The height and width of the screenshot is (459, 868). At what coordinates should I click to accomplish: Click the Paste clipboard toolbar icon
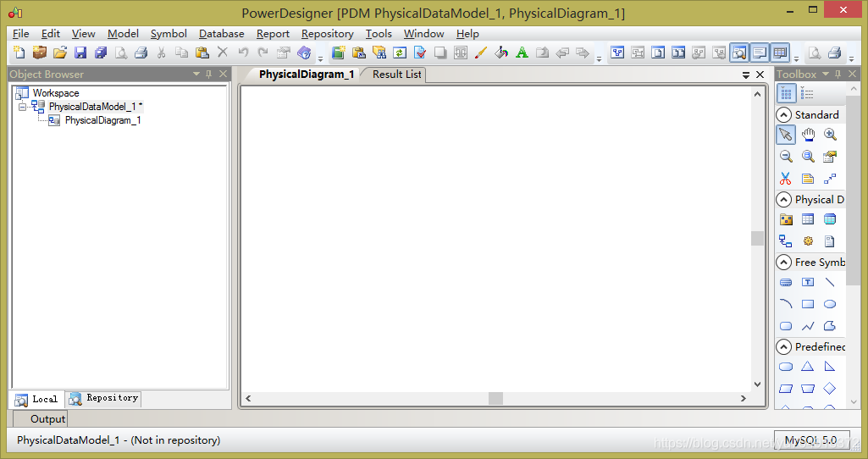[x=202, y=53]
